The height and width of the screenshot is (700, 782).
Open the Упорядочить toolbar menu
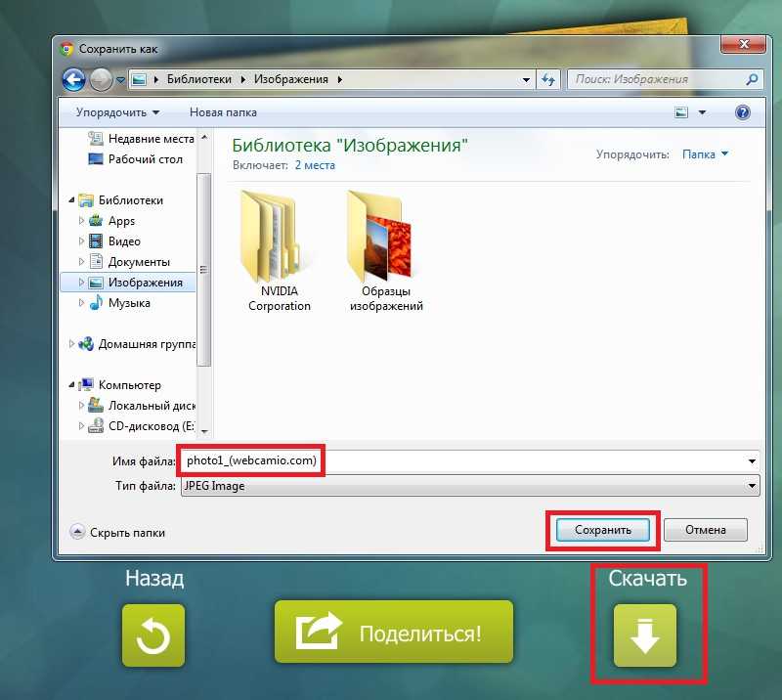[117, 112]
